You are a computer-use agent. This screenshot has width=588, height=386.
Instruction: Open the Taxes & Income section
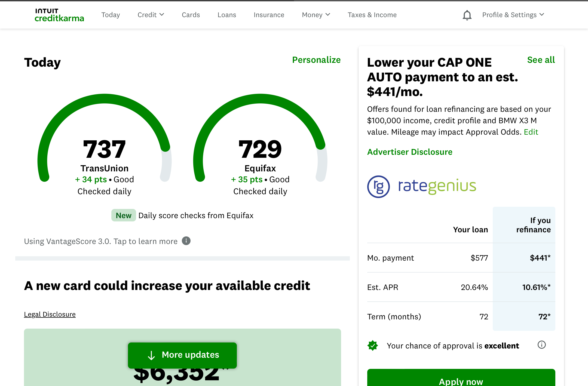(x=372, y=15)
